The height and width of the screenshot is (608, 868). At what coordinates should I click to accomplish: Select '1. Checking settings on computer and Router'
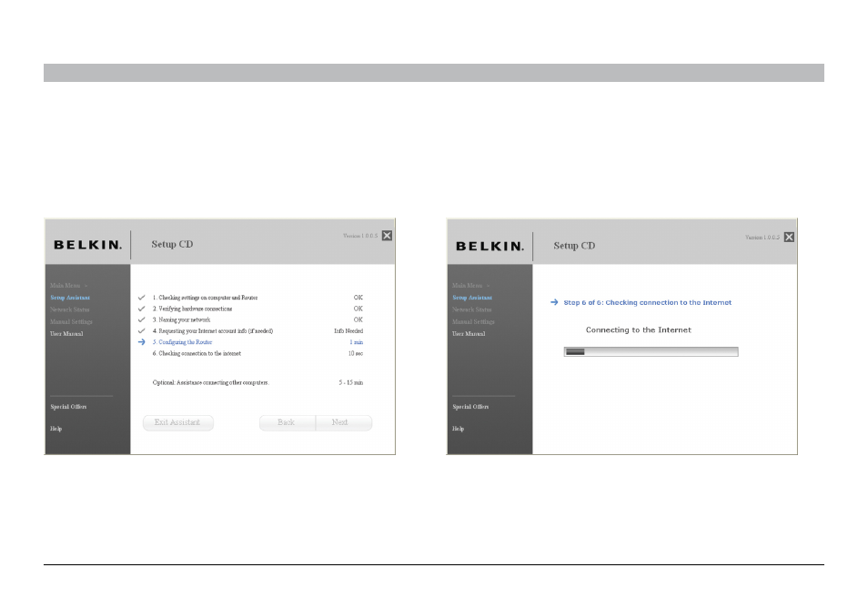[x=205, y=298]
